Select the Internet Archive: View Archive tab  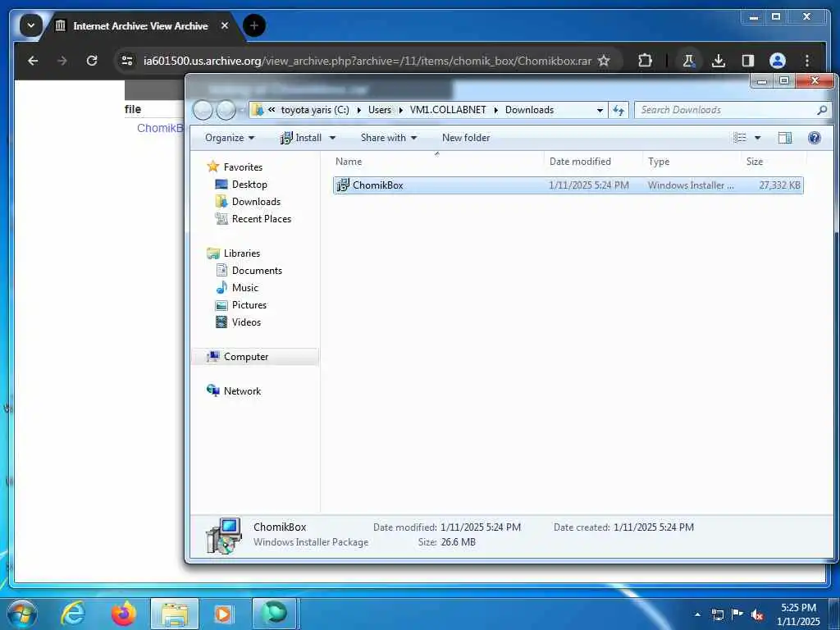[x=140, y=25]
